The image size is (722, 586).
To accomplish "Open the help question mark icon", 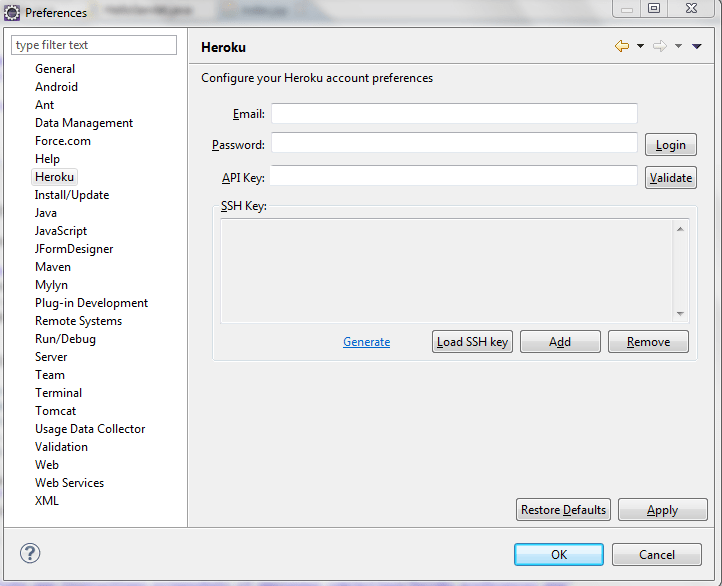I will click(x=30, y=553).
